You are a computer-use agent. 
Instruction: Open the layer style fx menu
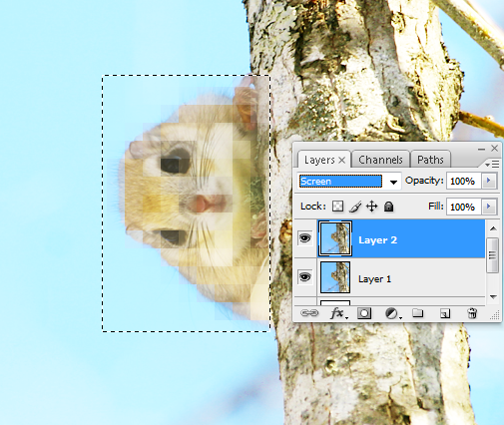click(338, 313)
